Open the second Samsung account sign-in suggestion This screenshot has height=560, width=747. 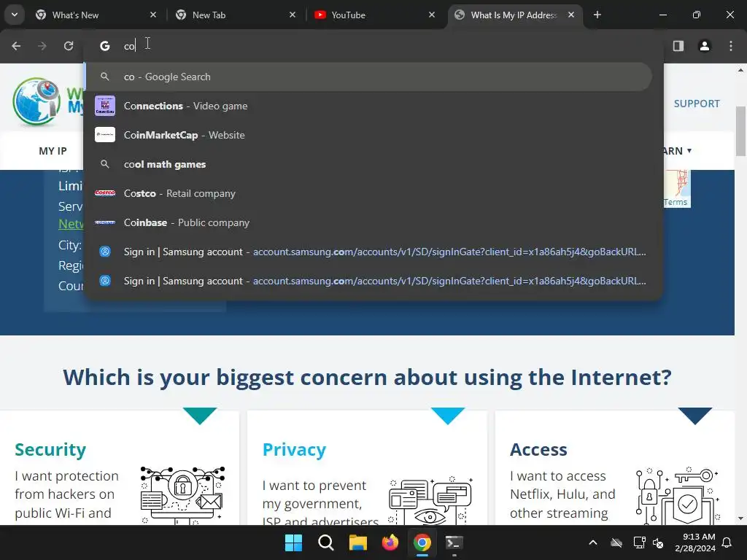368,281
